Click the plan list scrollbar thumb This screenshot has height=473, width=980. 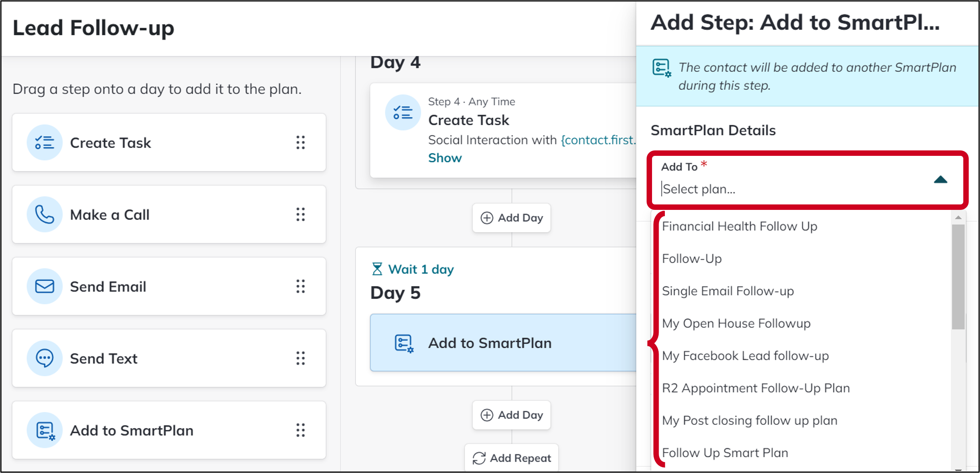coord(958,277)
